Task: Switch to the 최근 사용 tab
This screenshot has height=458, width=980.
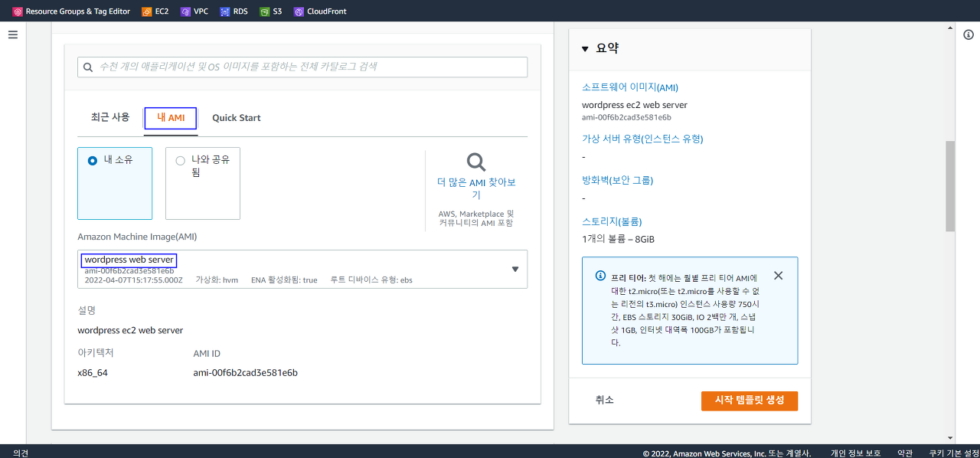Action: pos(110,118)
